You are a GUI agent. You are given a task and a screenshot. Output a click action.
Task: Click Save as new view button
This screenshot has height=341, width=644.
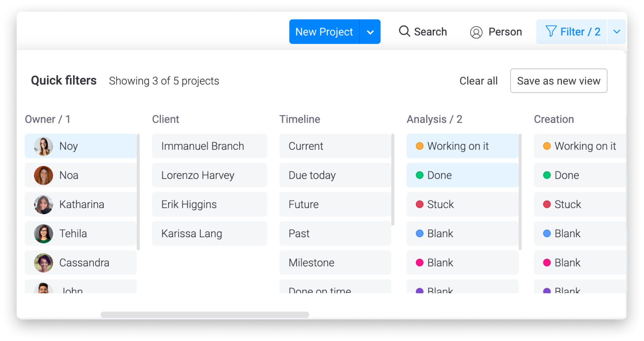coord(559,81)
